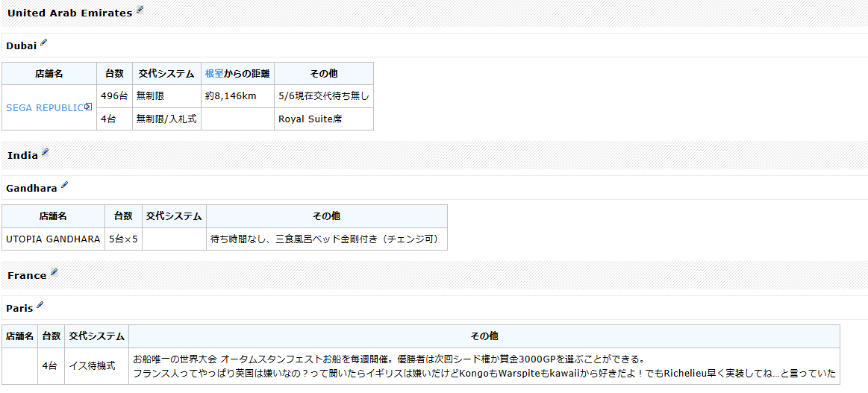Click the 5台×5 cell in Gandhara table
The height and width of the screenshot is (393, 868).
(123, 239)
